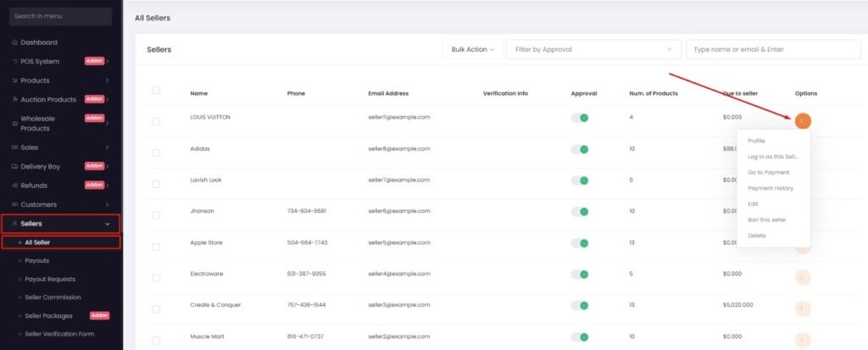Open Seller Commission submenu item

click(53, 297)
